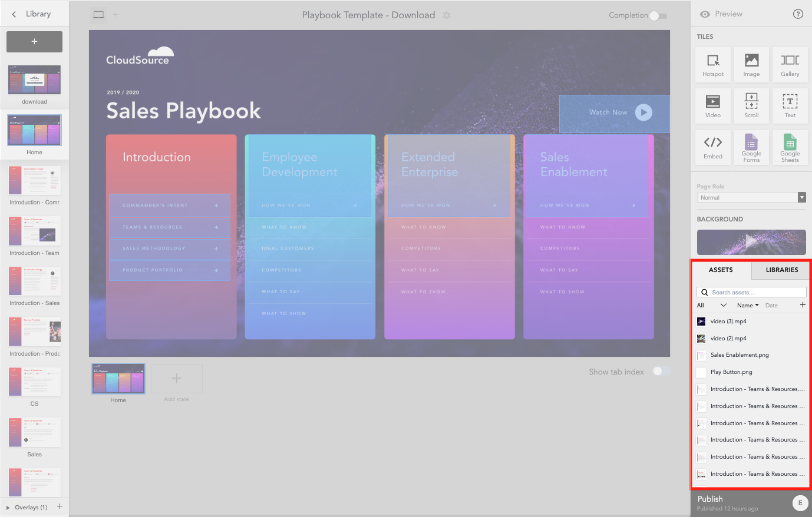The image size is (812, 517).
Task: Expand the Overlays section
Action: 7,507
